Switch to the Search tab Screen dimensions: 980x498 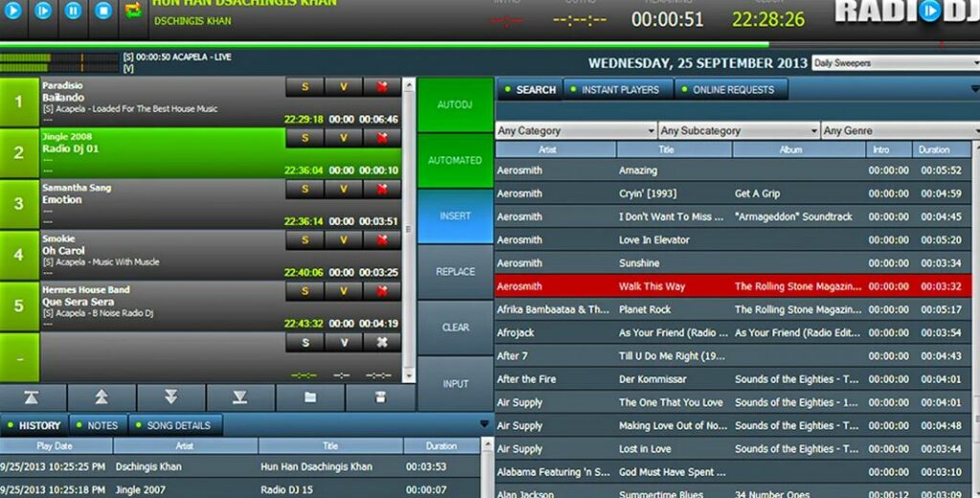pyautogui.click(x=530, y=89)
